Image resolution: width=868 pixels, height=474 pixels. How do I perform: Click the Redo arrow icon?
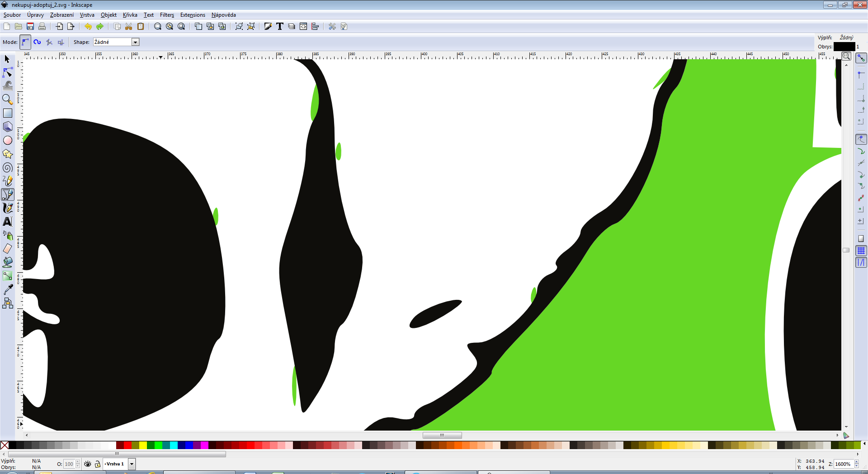click(100, 26)
